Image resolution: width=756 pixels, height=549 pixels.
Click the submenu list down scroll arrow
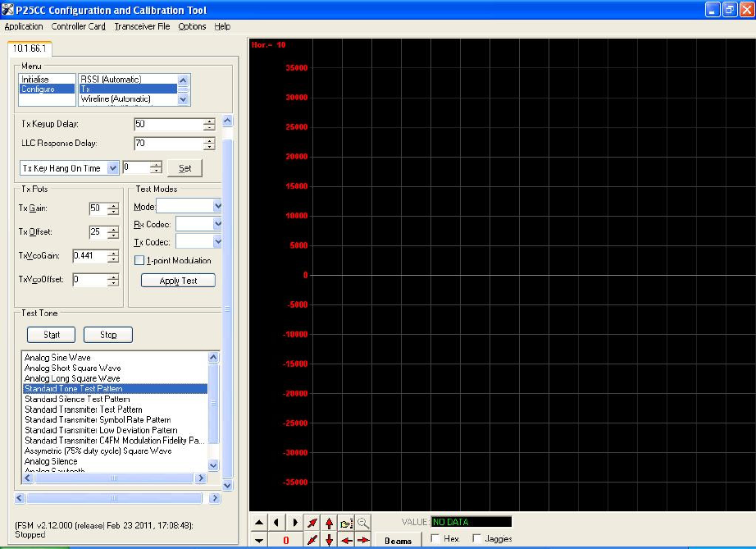(x=183, y=99)
